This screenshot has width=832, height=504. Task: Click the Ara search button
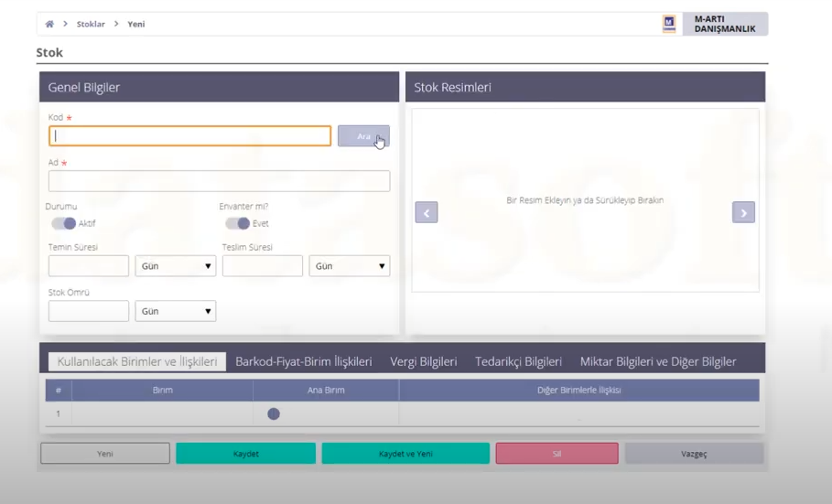click(x=363, y=136)
